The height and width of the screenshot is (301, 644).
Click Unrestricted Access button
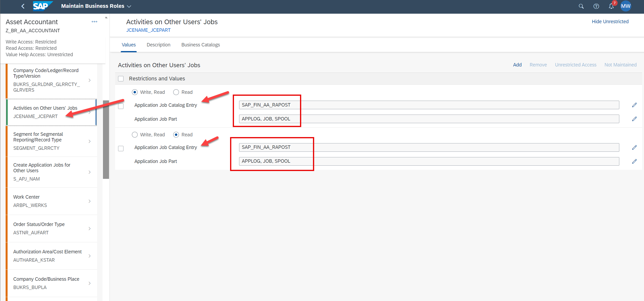(576, 65)
